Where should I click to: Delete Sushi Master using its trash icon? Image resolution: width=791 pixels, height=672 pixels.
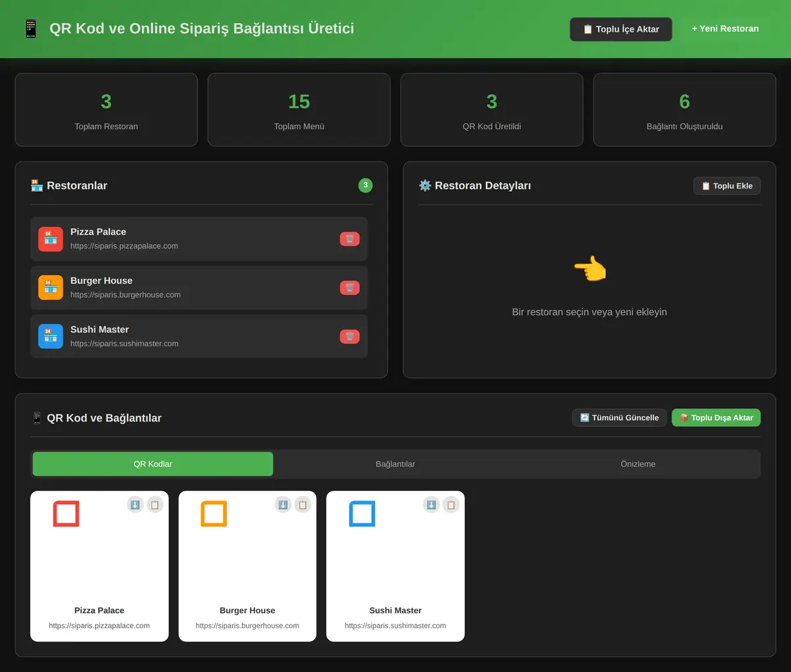pyautogui.click(x=349, y=336)
